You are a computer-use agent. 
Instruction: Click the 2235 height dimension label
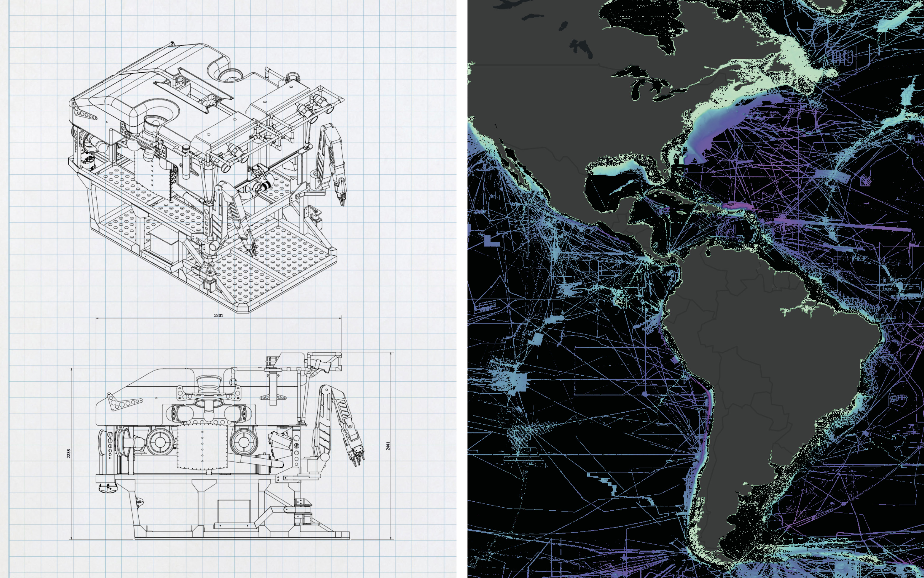pyautogui.click(x=69, y=453)
